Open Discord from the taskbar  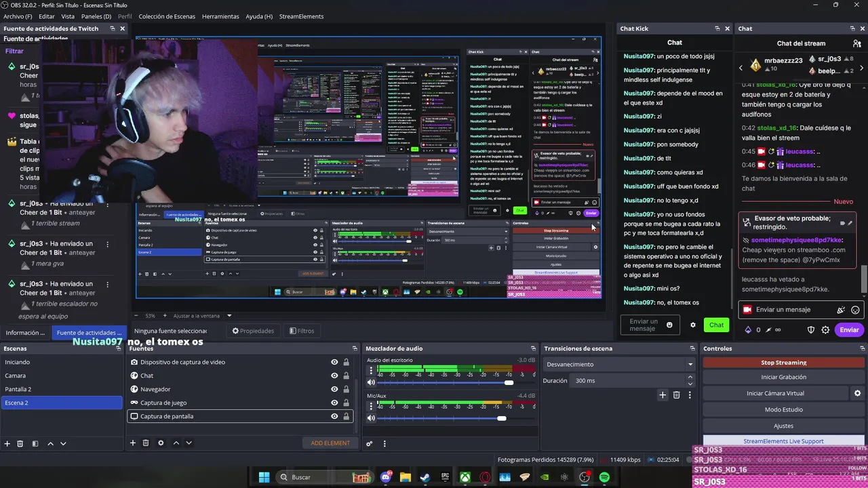coord(387,477)
